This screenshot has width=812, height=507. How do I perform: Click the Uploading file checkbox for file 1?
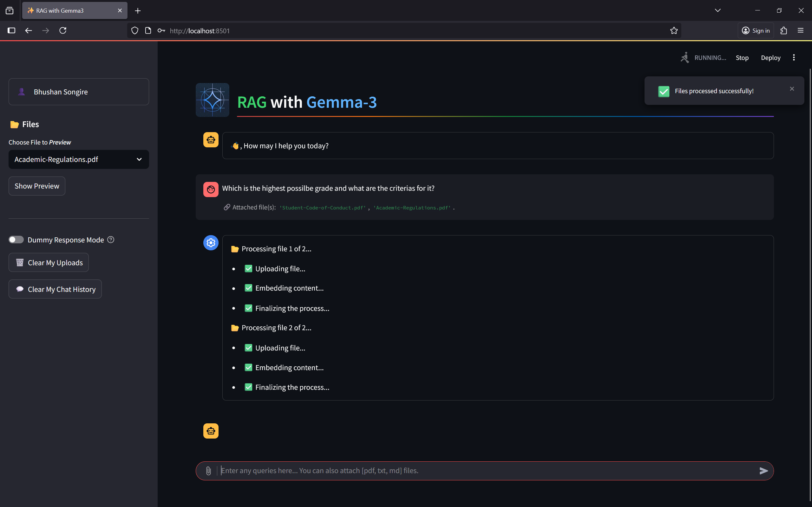pos(248,268)
